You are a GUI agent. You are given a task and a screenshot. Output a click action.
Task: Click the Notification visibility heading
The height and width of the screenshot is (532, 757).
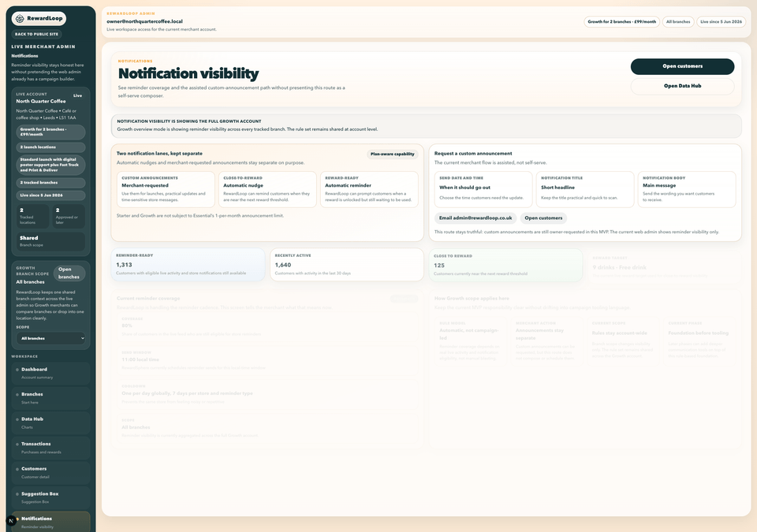click(188, 73)
